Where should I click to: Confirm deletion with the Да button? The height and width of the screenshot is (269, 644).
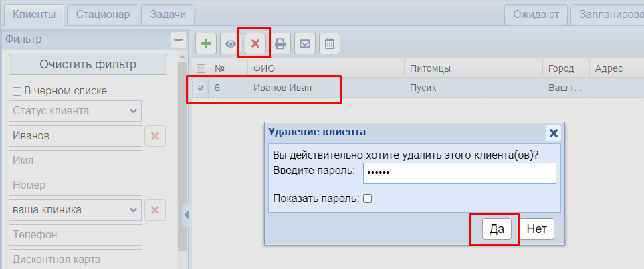497,229
